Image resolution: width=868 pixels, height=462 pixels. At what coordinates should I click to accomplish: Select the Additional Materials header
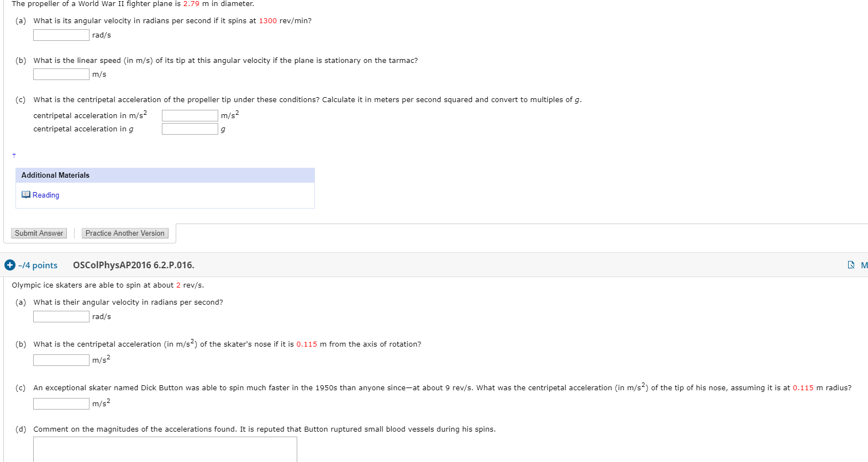(165, 176)
